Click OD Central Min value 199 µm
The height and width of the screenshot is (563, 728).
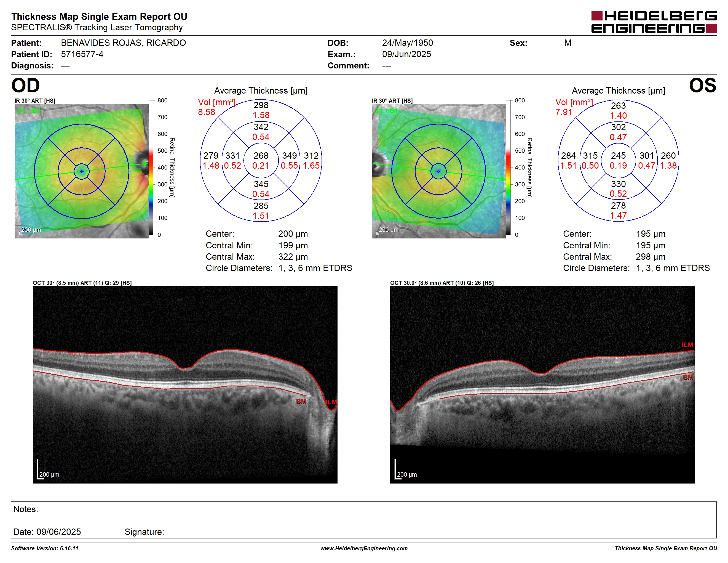coord(293,245)
